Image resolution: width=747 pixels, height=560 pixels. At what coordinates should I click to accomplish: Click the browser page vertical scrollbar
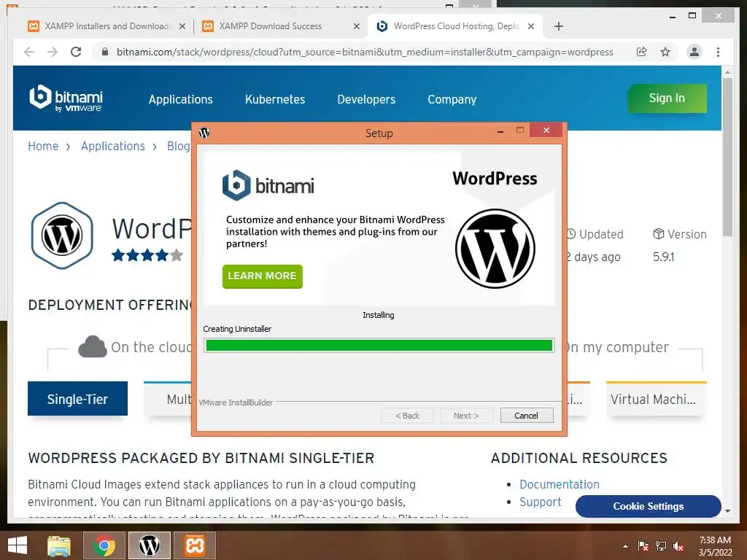click(727, 157)
